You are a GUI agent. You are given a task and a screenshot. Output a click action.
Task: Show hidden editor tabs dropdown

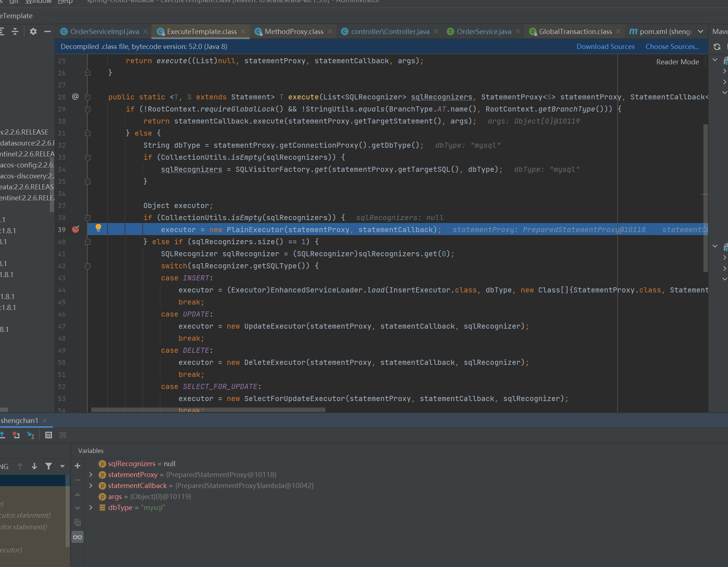click(701, 31)
